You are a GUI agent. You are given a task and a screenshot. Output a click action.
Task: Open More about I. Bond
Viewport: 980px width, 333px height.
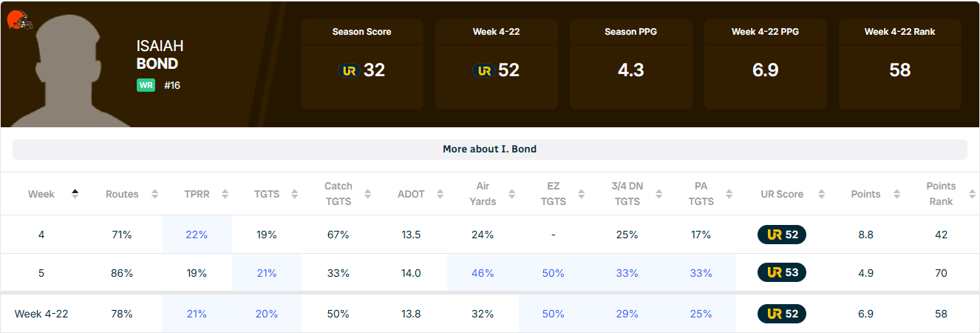pyautogui.click(x=489, y=149)
